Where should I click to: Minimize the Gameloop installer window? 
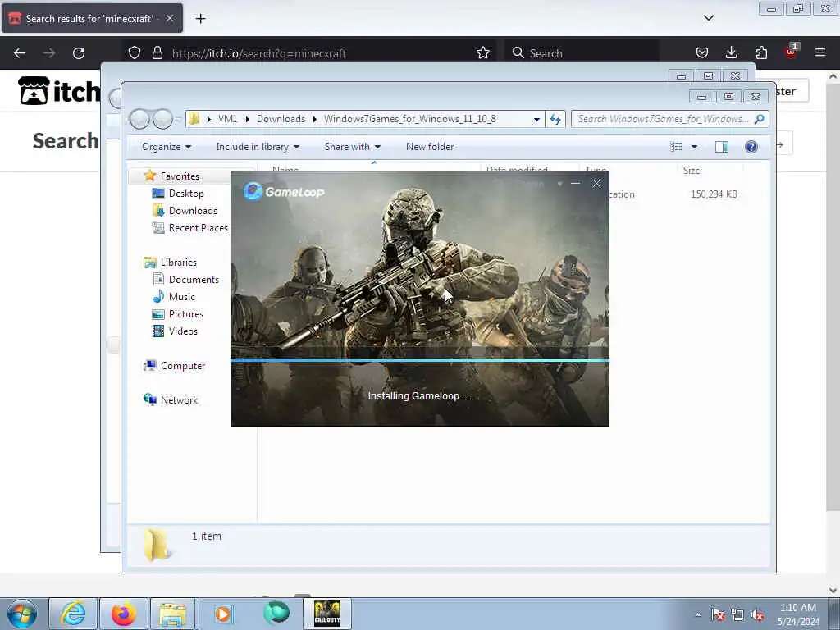click(x=575, y=184)
